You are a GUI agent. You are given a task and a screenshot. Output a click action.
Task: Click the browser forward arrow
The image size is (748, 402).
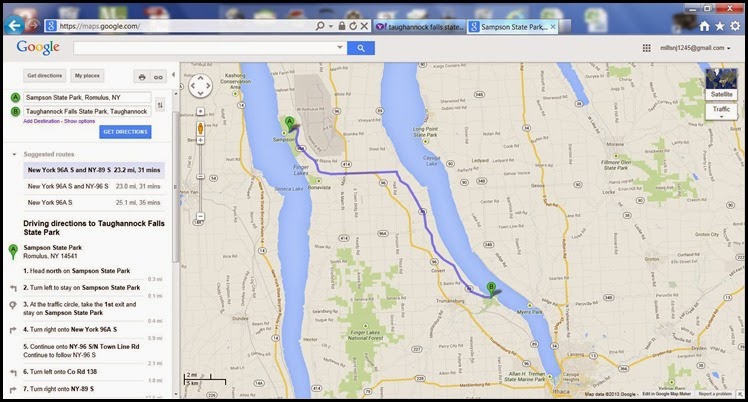(x=33, y=25)
